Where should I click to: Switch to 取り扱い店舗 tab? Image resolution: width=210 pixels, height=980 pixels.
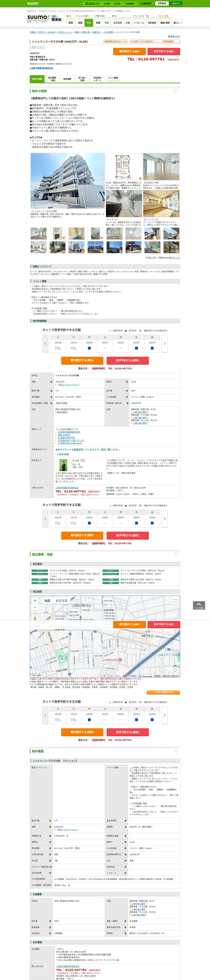(x=82, y=79)
